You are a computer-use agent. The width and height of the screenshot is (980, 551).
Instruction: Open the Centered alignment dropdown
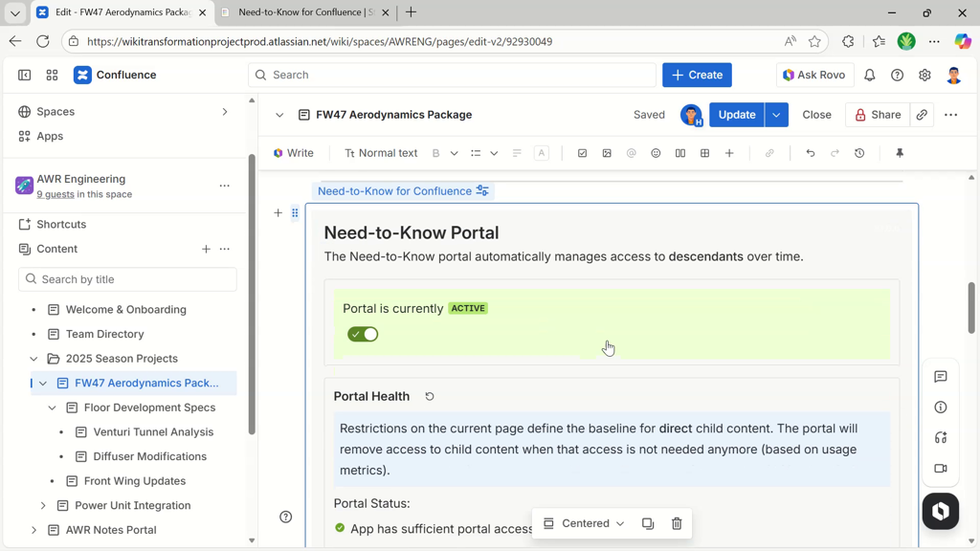(x=584, y=523)
